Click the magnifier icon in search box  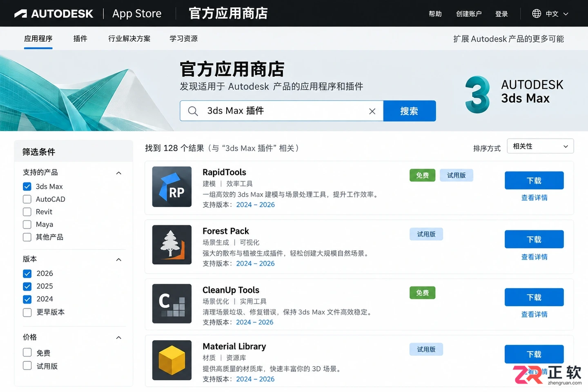(193, 111)
